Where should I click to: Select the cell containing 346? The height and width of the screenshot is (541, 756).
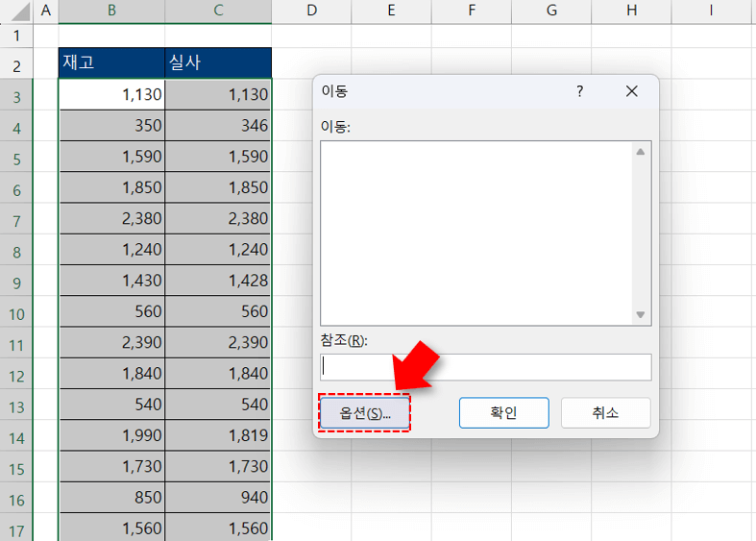tap(218, 126)
